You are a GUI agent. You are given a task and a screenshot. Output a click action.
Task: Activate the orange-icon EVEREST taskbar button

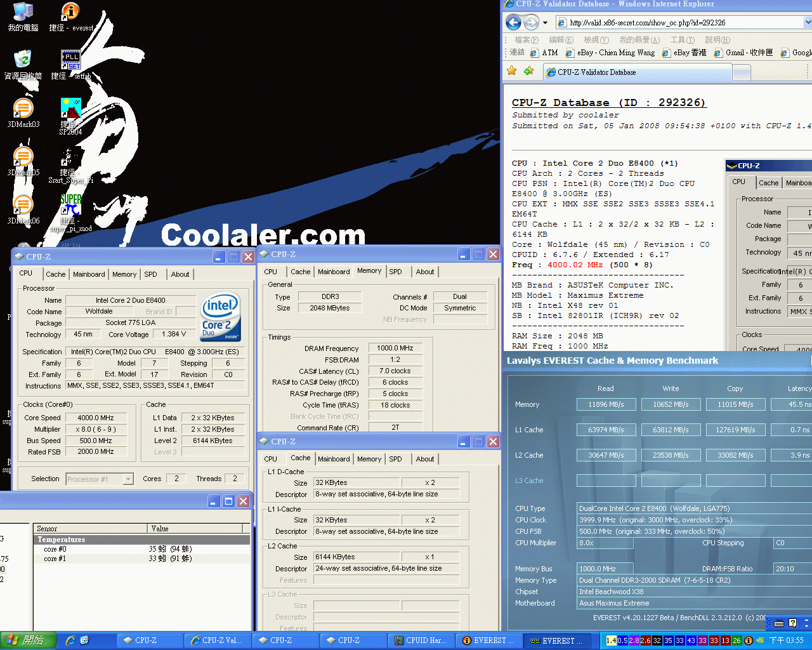(488, 640)
